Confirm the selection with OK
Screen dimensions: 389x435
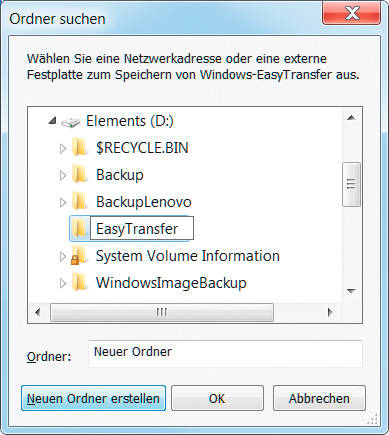(217, 398)
